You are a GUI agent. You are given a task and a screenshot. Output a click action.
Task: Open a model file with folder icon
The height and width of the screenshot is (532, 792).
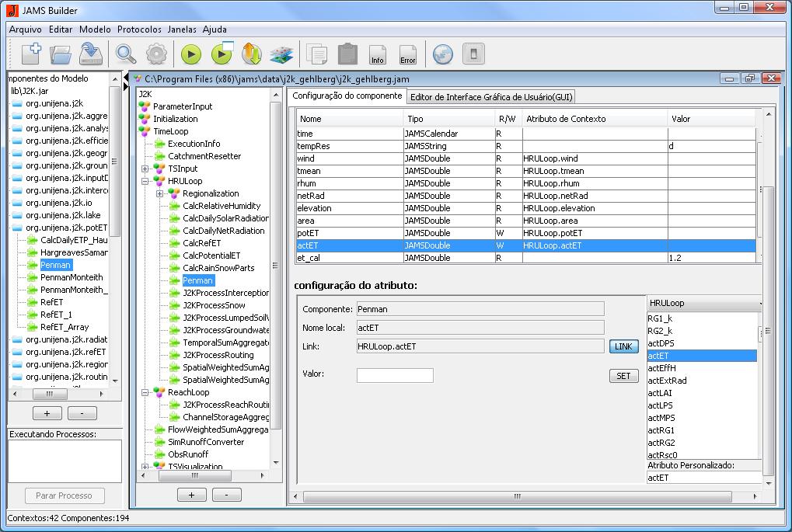[61, 54]
